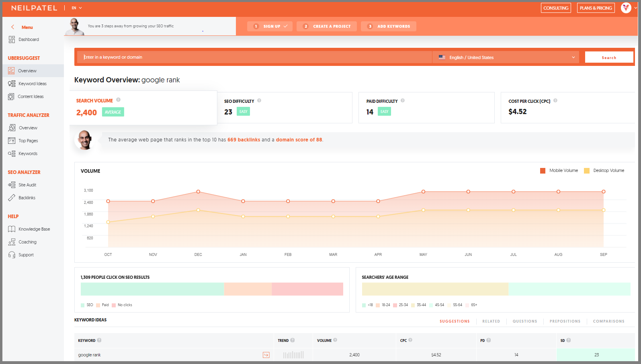The height and width of the screenshot is (364, 641).
Task: Click the NEILPATEL logo
Action: (x=34, y=8)
